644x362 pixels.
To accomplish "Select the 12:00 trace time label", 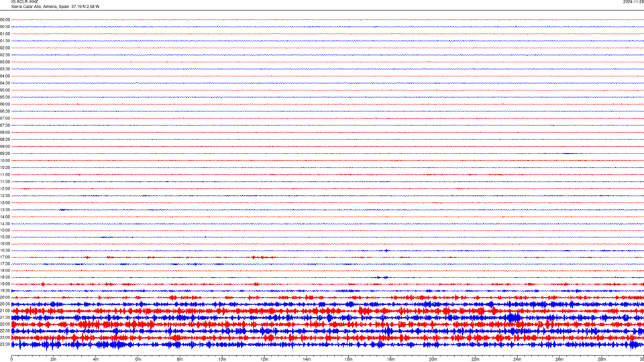I will coord(5,189).
